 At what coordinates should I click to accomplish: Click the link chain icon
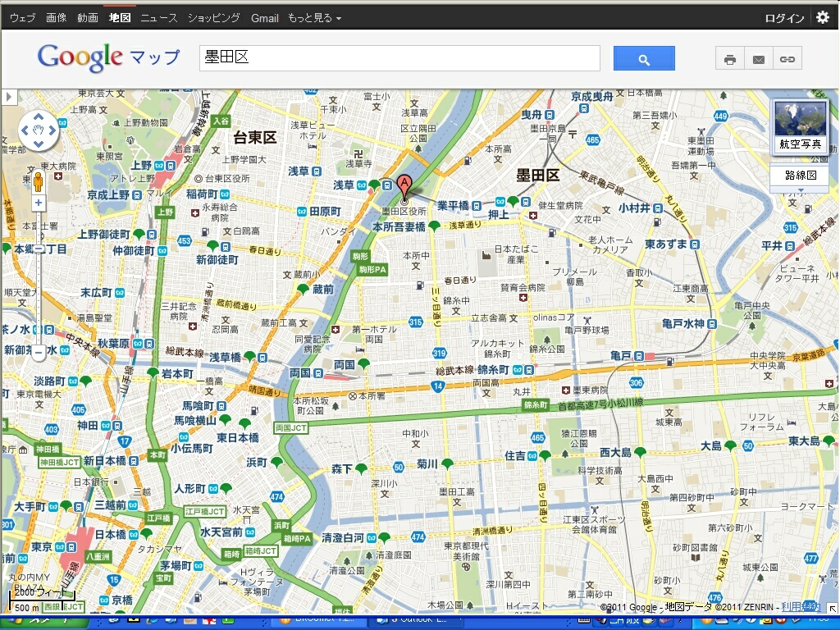click(787, 59)
